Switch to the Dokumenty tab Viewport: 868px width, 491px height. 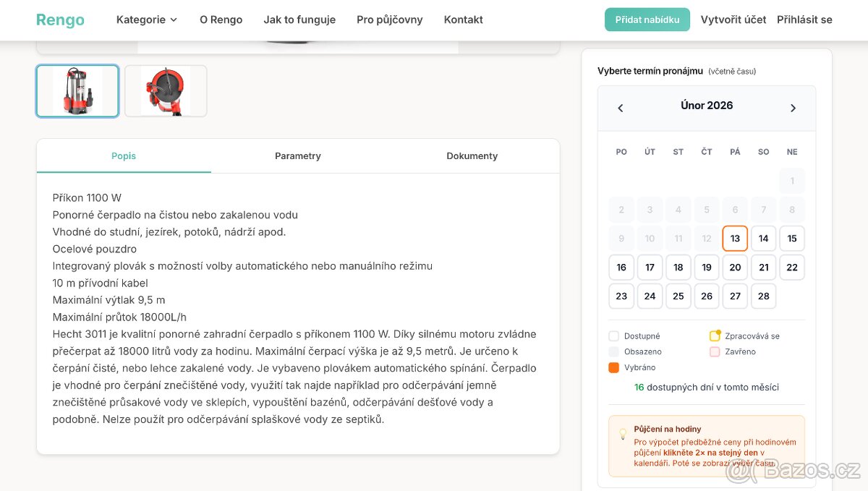[472, 156]
